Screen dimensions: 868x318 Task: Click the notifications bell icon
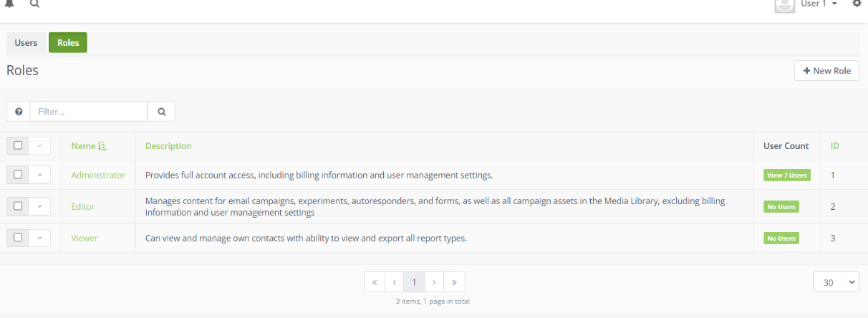pos(10,4)
